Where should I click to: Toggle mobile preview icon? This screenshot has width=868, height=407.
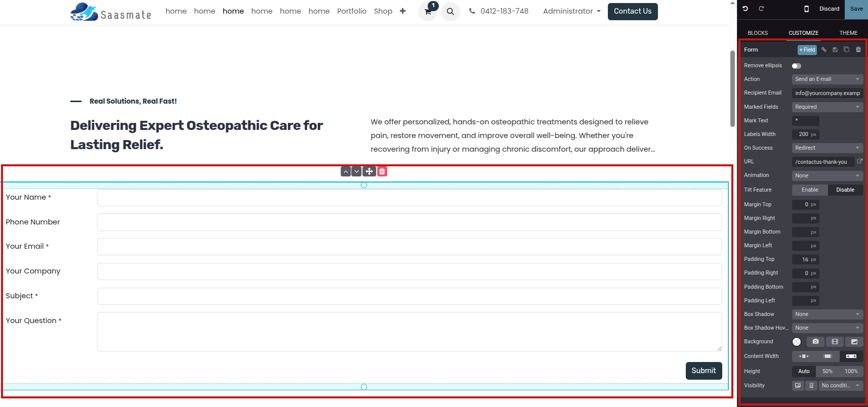pyautogui.click(x=806, y=9)
